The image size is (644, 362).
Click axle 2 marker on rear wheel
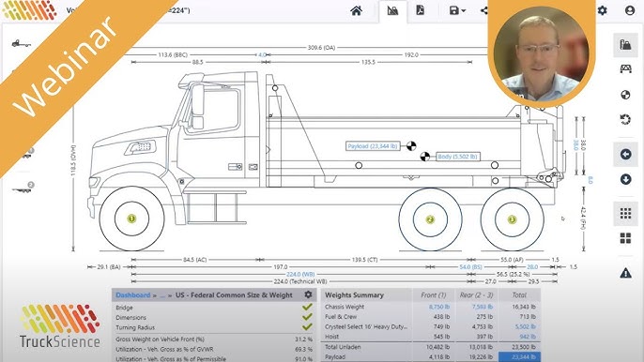point(430,219)
